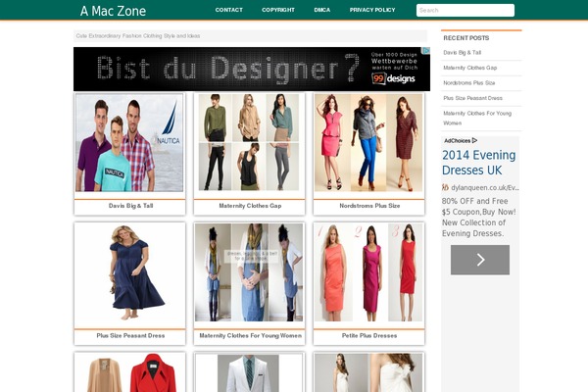The image size is (588, 392).
Task: Open the Davis Big & Tall thumbnail image
Action: tap(129, 142)
